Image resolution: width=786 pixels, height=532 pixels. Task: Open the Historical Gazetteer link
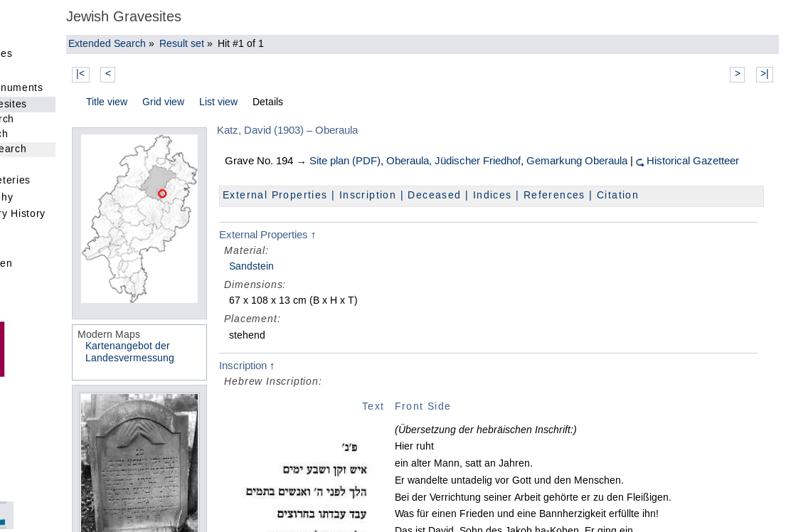point(692,161)
